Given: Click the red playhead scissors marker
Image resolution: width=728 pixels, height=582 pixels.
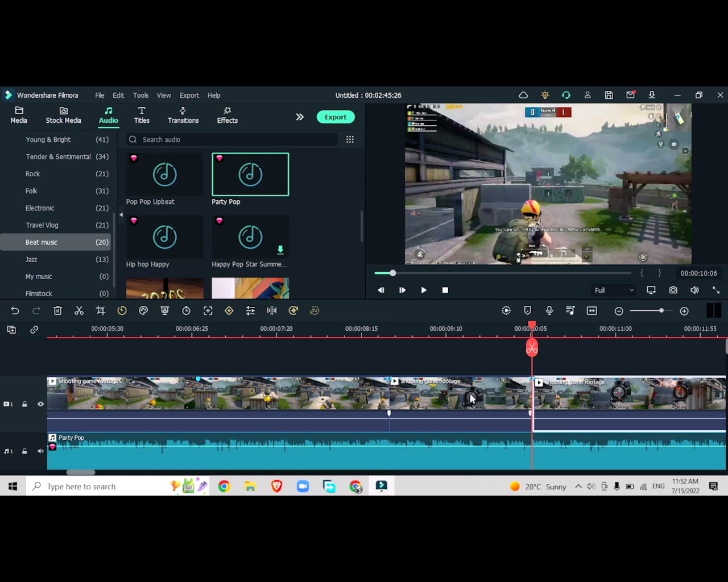Looking at the screenshot, I should click(532, 348).
